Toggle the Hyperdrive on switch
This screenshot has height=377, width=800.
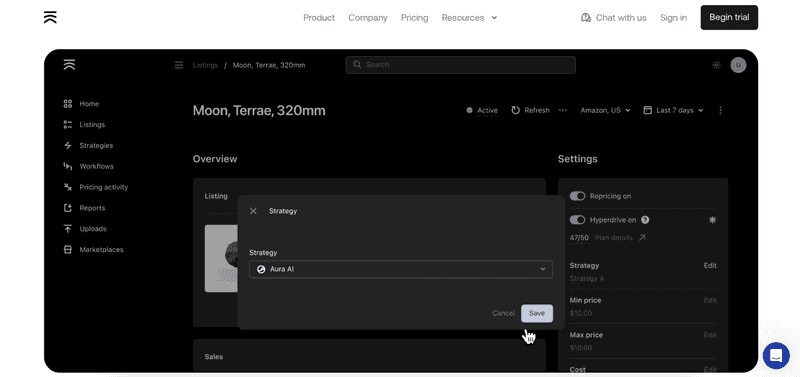tap(577, 220)
